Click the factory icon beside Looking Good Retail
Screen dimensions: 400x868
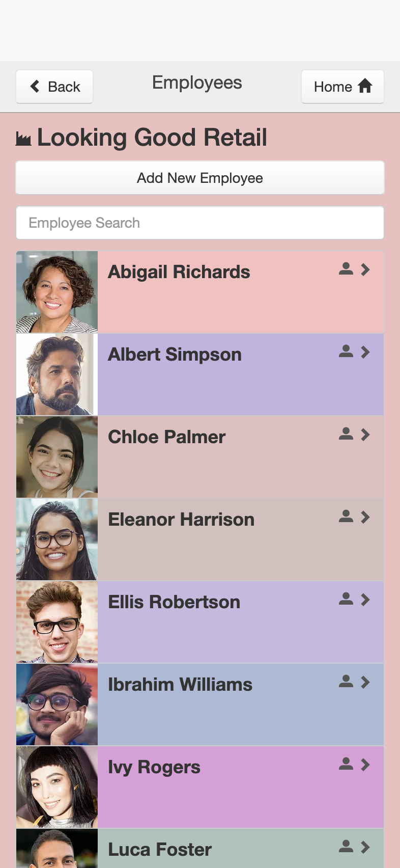tap(23, 139)
